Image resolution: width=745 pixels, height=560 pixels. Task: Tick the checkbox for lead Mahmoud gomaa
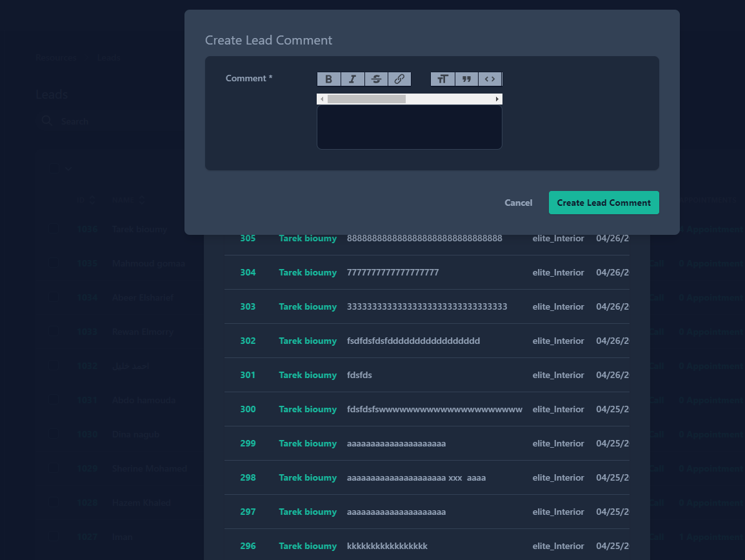click(55, 263)
